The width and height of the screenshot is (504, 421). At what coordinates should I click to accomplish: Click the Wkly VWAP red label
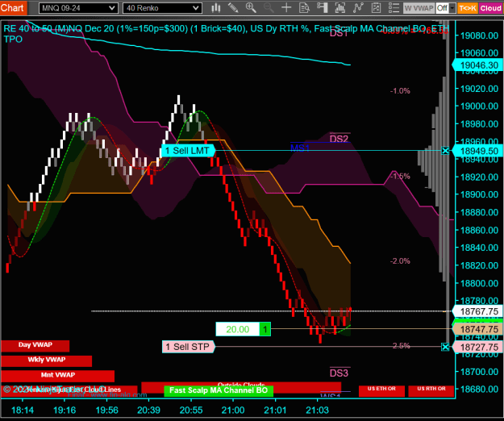click(x=47, y=361)
